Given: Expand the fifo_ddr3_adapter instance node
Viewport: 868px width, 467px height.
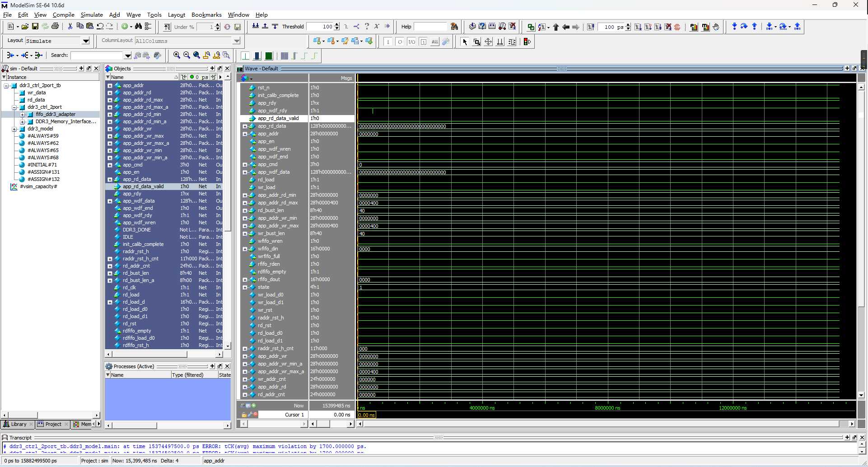Looking at the screenshot, I should click(x=23, y=114).
